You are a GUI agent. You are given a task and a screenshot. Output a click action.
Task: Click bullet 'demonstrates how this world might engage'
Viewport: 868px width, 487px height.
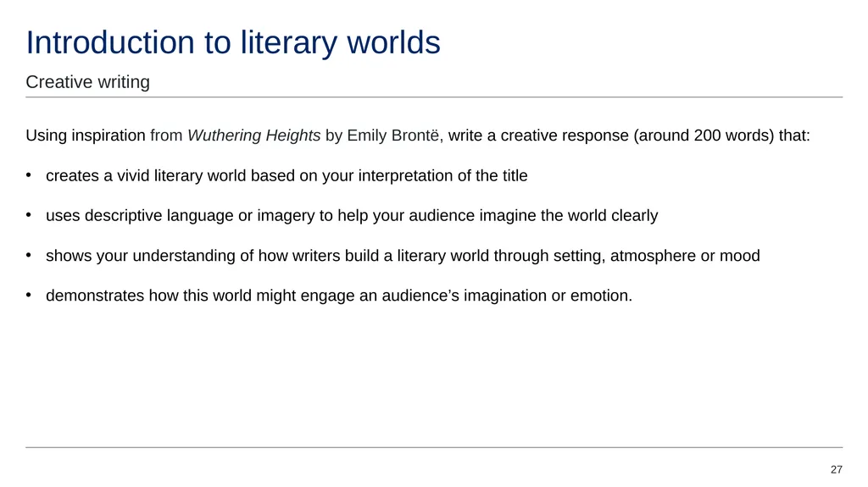coord(339,296)
